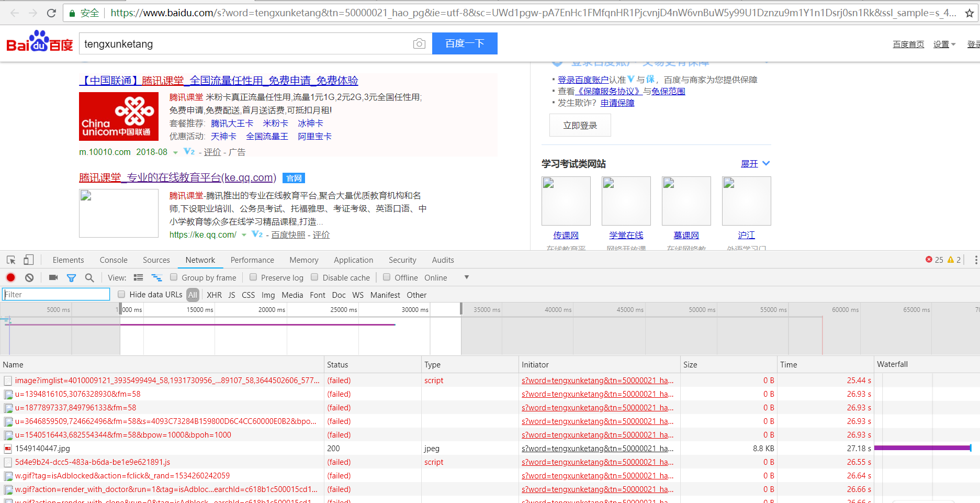This screenshot has height=503, width=980.
Task: Click the left overview timeline handle
Action: [x=120, y=309]
